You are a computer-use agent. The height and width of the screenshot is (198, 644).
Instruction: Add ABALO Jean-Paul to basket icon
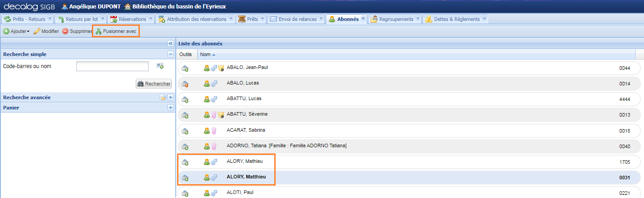[x=185, y=68]
